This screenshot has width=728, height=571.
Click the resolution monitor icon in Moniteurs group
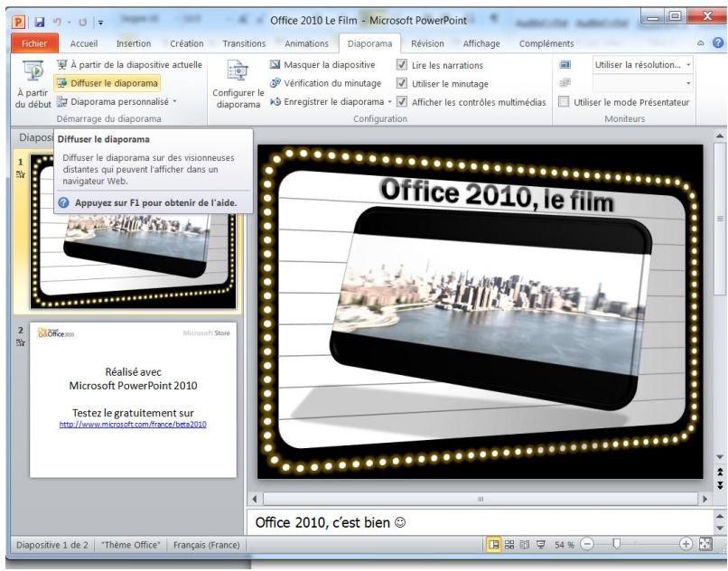coord(565,64)
